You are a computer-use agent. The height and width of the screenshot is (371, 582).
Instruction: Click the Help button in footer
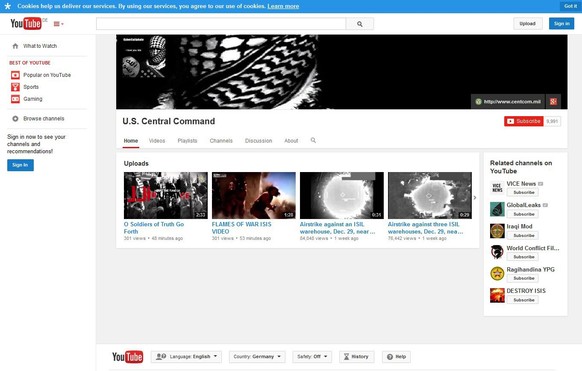(396, 357)
